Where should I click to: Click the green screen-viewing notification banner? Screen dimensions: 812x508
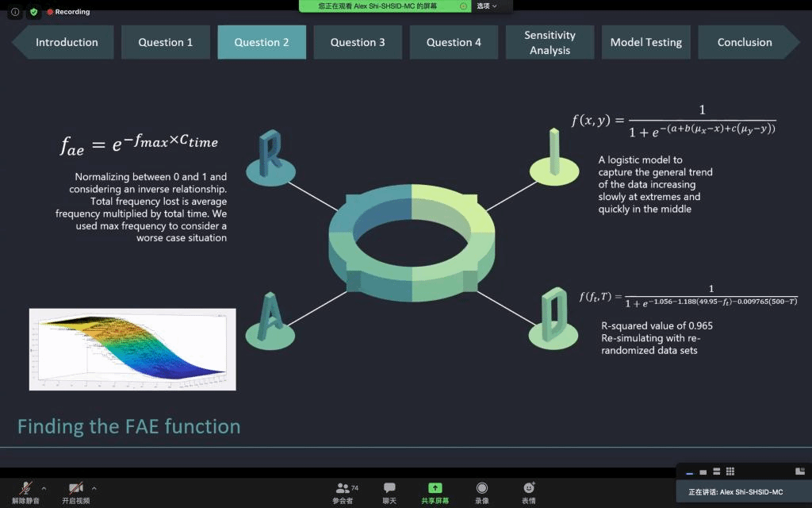385,6
